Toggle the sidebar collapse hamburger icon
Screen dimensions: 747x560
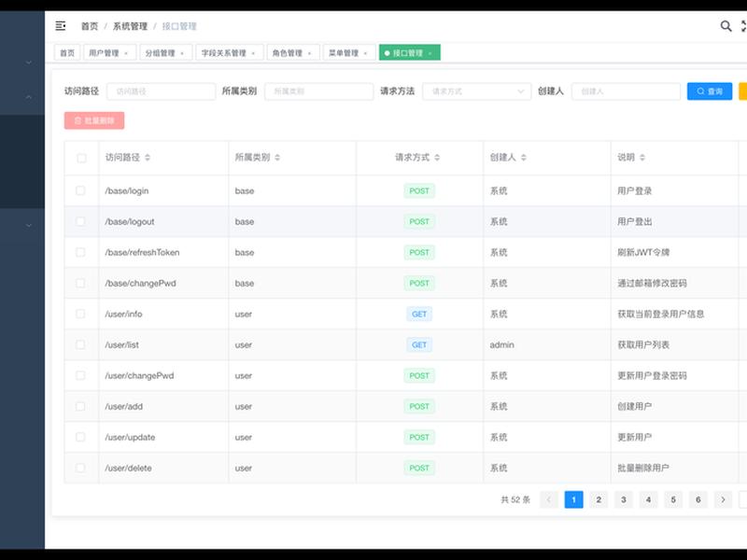tap(61, 26)
